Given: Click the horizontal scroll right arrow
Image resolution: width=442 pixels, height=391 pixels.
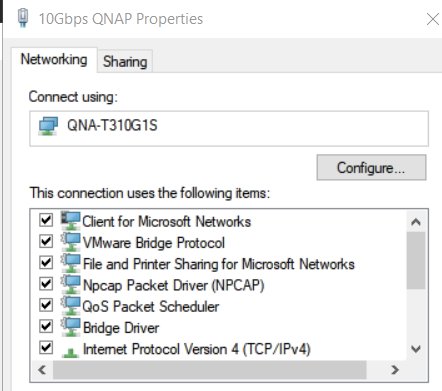Looking at the screenshot, I should pyautogui.click(x=395, y=370).
